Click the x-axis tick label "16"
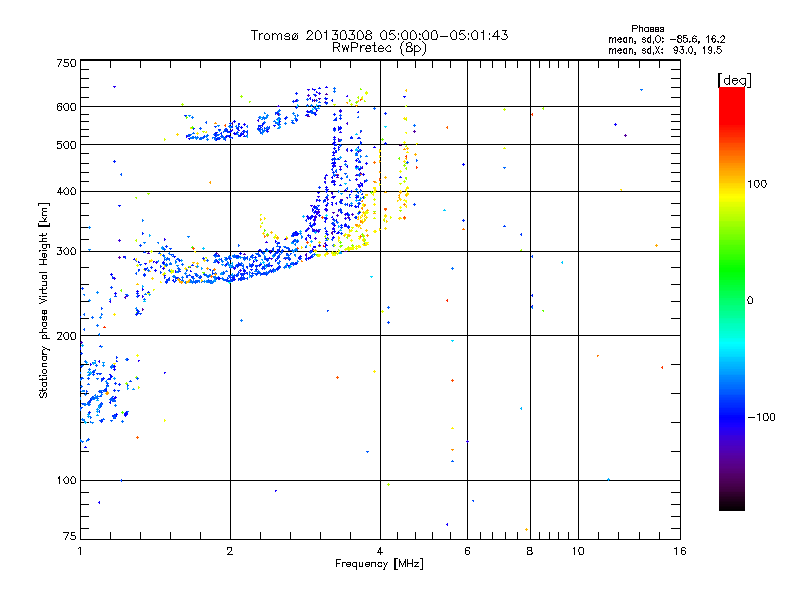This screenshot has height=600, width=800. point(680,551)
